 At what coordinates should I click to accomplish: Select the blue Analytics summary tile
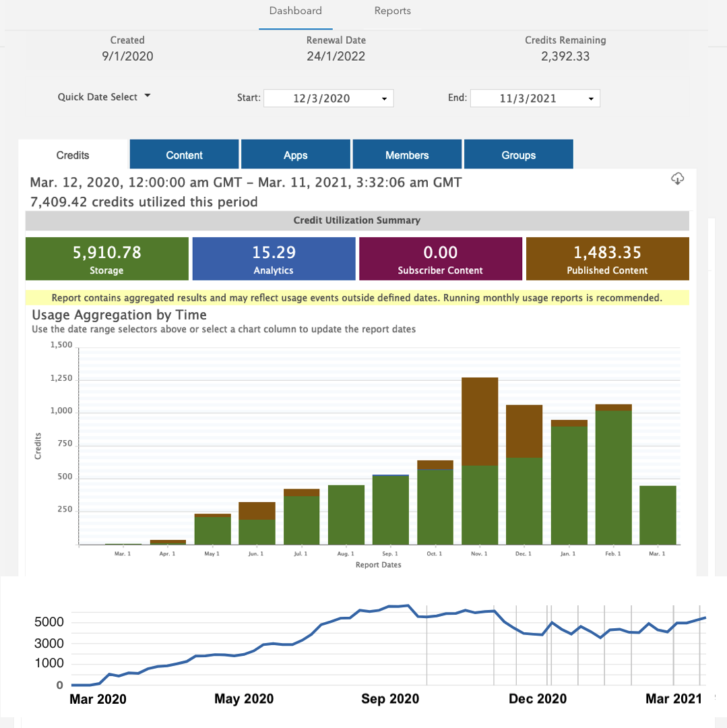tap(274, 258)
